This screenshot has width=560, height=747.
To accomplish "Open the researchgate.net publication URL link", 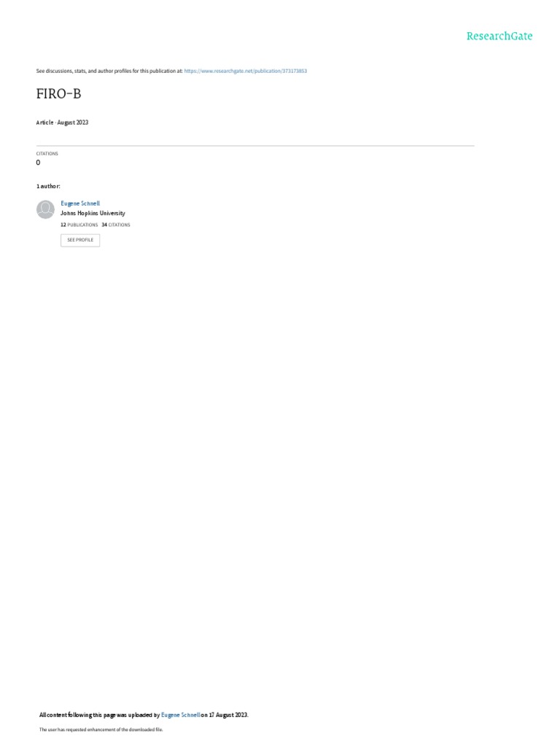I will click(245, 71).
